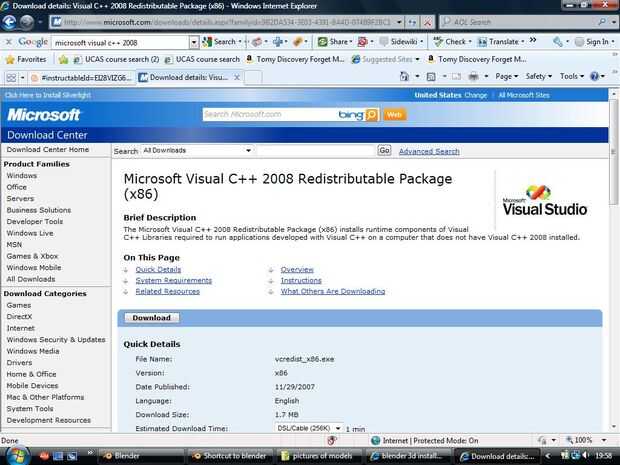620x465 pixels.
Task: Open Windows Security & Updates category
Action: pyautogui.click(x=56, y=339)
